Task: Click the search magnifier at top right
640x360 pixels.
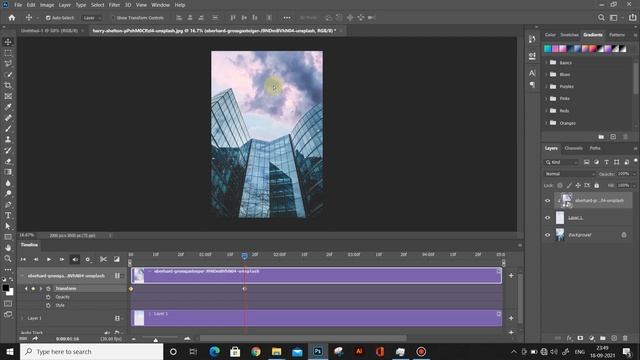Action: 601,18
